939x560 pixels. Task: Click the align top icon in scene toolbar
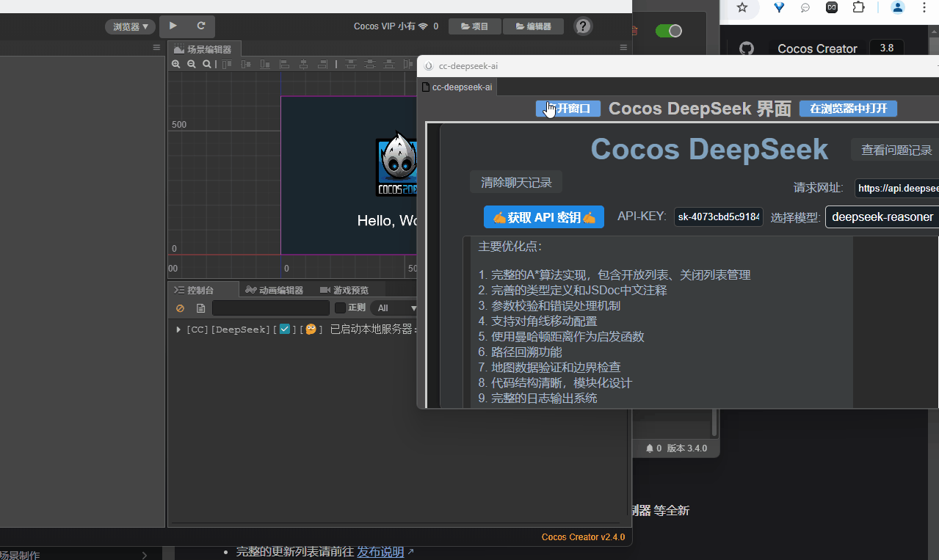(x=227, y=65)
